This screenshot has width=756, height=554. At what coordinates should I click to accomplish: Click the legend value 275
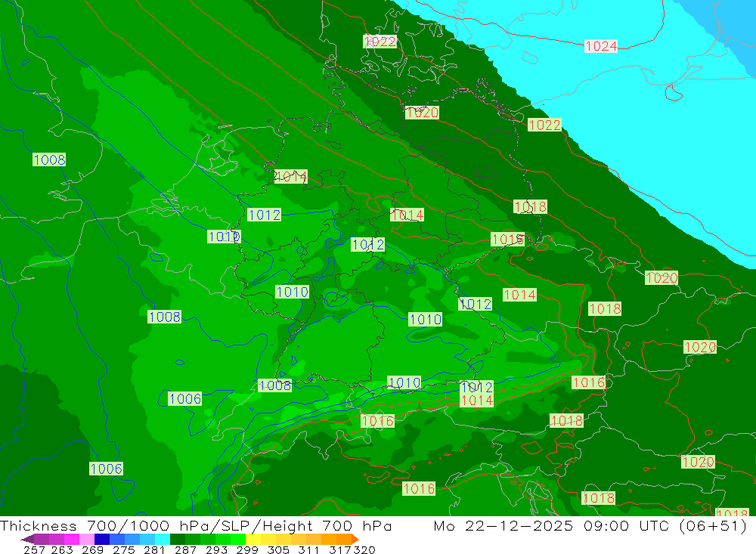point(123,549)
